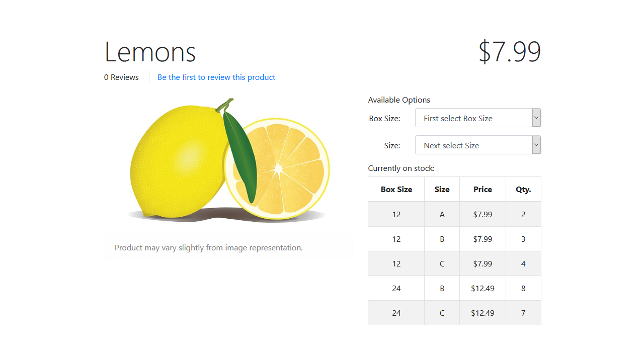The image size is (644, 362).
Task: Click the Lemons product title
Action: click(x=150, y=51)
